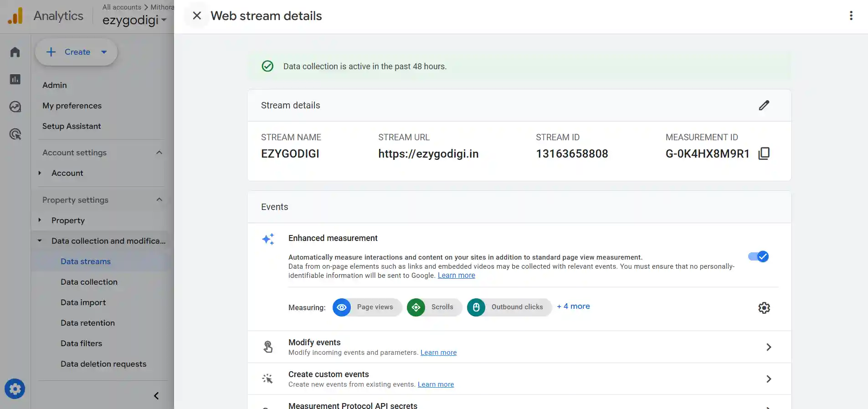Open the three-dot more options menu
This screenshot has height=409, width=868.
pos(851,15)
